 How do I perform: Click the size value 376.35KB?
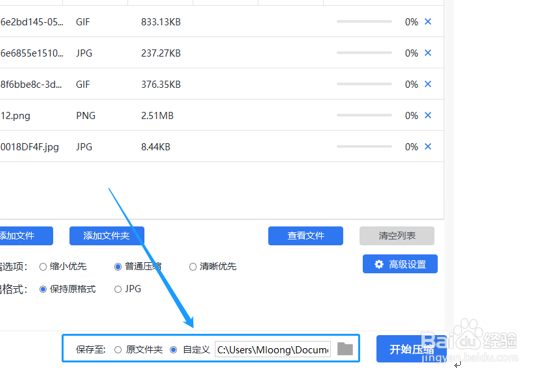point(161,84)
